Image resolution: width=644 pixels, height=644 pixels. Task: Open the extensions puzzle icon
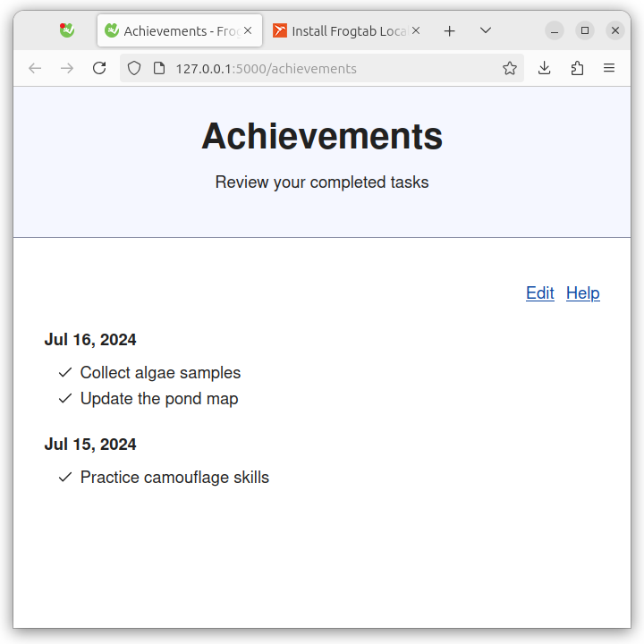tap(577, 68)
